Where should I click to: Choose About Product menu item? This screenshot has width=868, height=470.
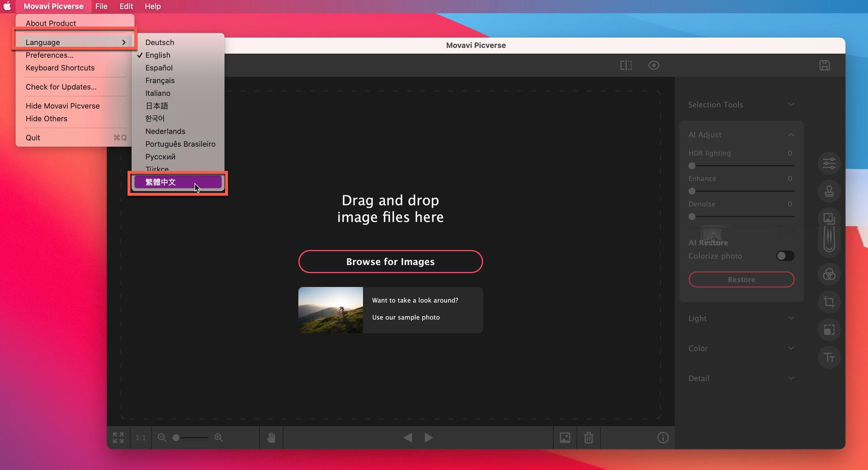point(75,23)
